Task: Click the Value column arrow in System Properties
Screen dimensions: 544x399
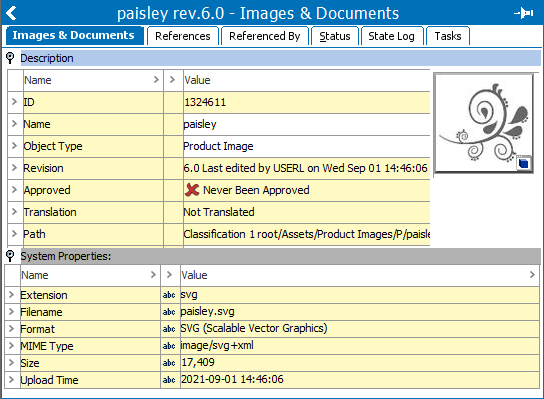Action: tap(532, 275)
